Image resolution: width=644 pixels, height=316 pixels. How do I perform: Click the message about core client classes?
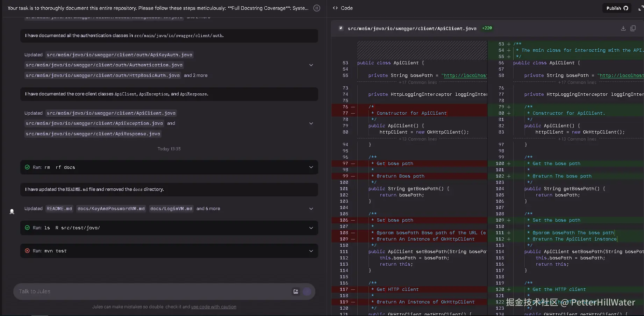point(169,94)
